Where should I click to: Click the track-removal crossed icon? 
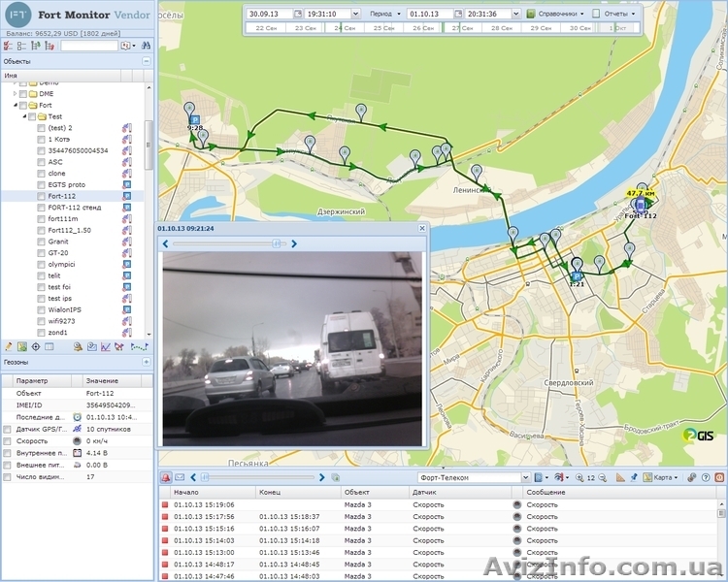[119, 346]
